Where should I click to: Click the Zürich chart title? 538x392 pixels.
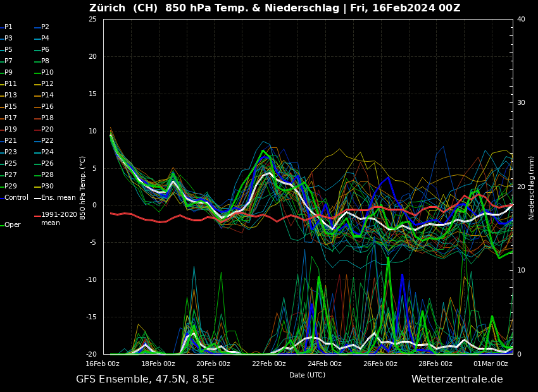(x=275, y=8)
